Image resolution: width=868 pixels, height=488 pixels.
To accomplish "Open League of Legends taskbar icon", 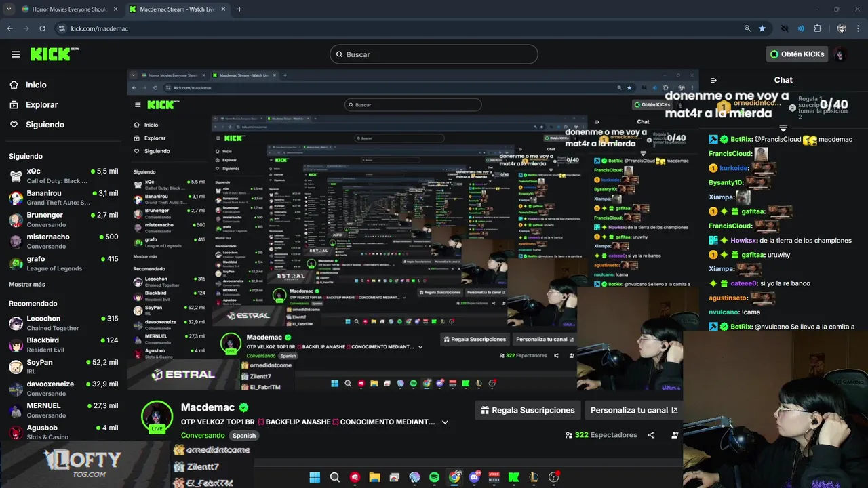I will coord(534,477).
